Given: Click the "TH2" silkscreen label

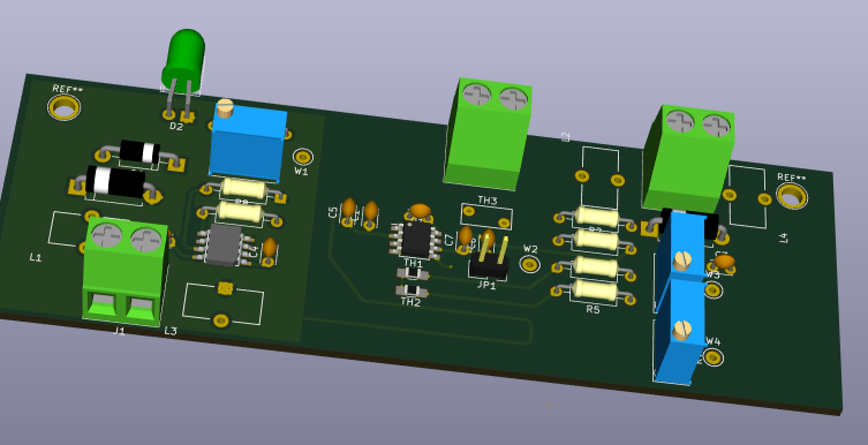Looking at the screenshot, I should click(410, 302).
